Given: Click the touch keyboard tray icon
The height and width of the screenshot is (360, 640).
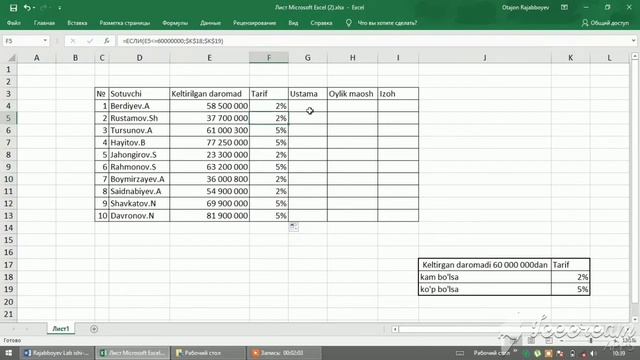Looking at the screenshot, I should [460, 353].
